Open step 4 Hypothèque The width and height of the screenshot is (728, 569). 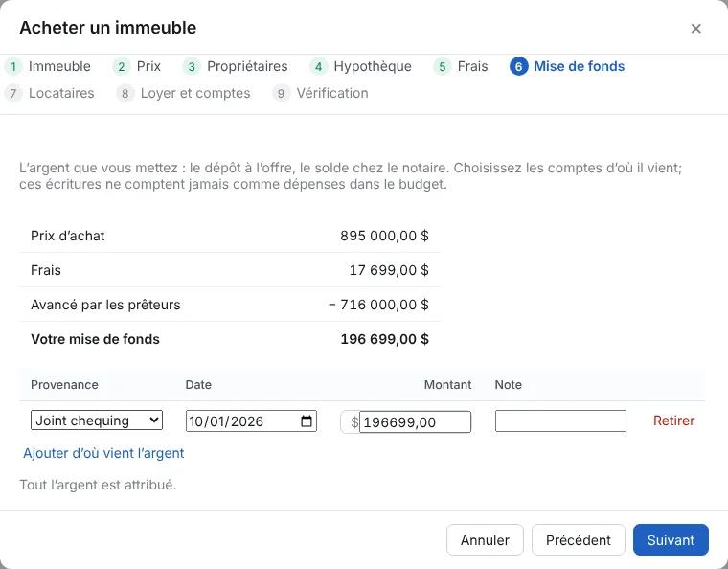(360, 66)
